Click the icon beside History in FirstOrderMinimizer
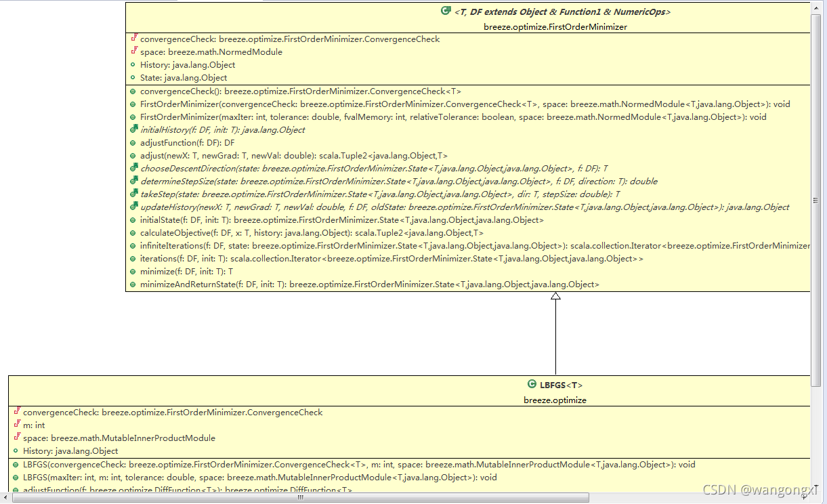The height and width of the screenshot is (504, 827). click(x=133, y=65)
